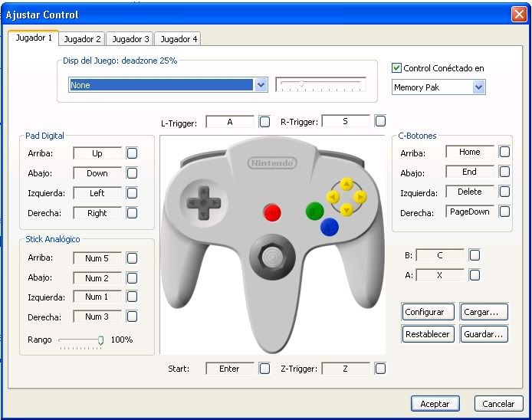Confirm with the Aceptar button
This screenshot has width=532, height=420.
click(435, 404)
